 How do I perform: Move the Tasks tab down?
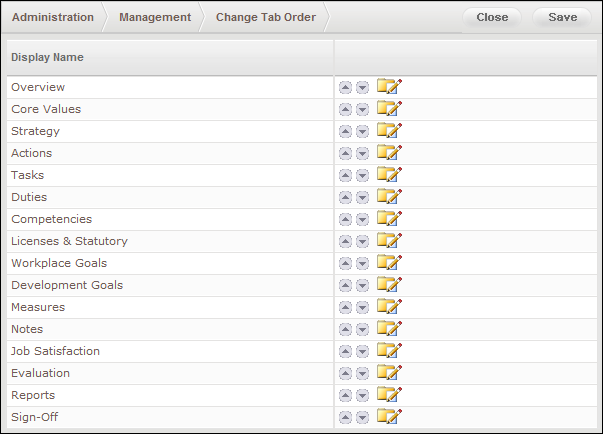(x=362, y=176)
